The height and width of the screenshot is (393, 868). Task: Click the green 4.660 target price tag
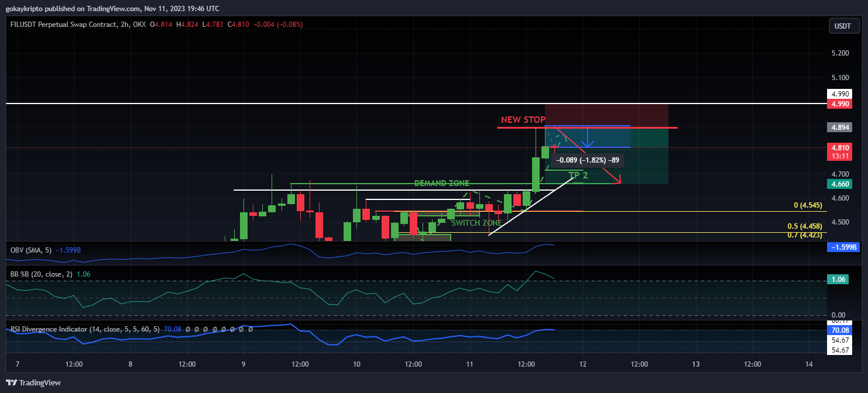click(840, 184)
